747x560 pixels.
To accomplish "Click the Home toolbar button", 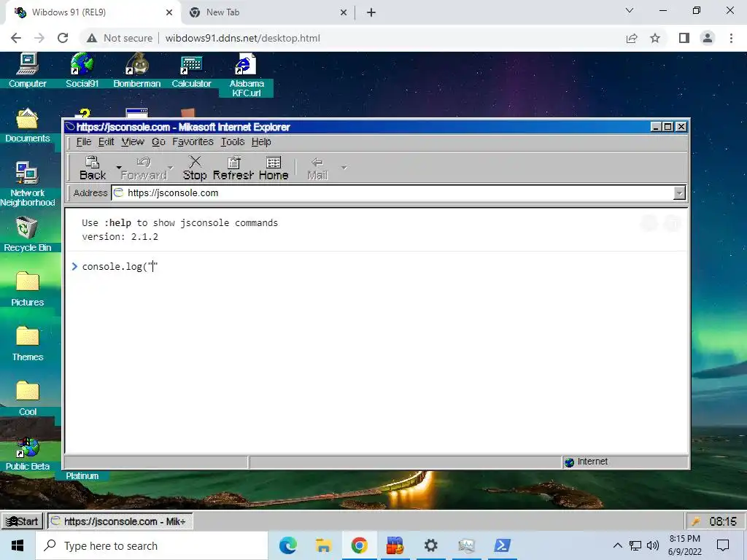I will click(x=274, y=168).
